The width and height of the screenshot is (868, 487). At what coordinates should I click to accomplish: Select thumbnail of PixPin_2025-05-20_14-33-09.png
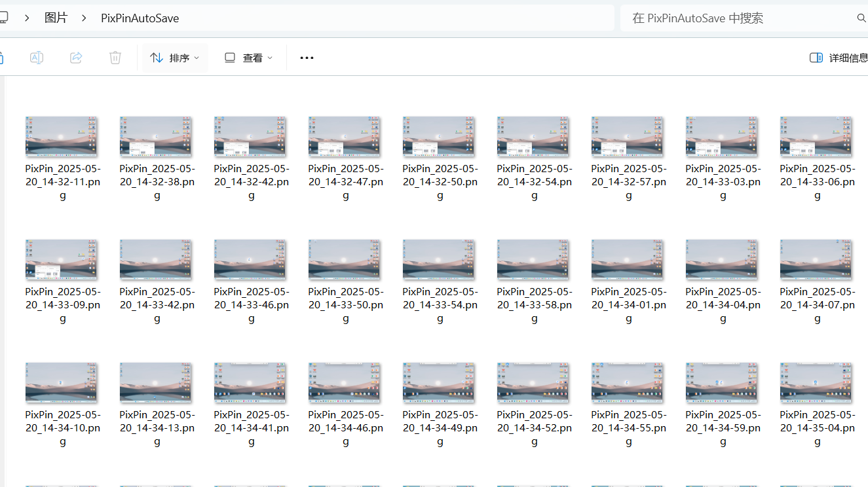[62, 260]
